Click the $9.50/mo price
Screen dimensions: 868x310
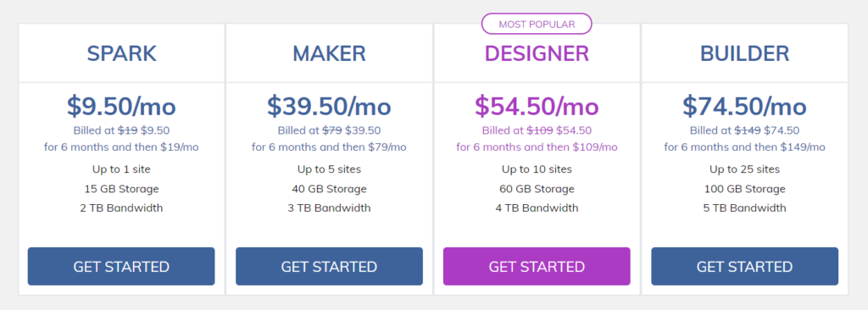click(121, 106)
